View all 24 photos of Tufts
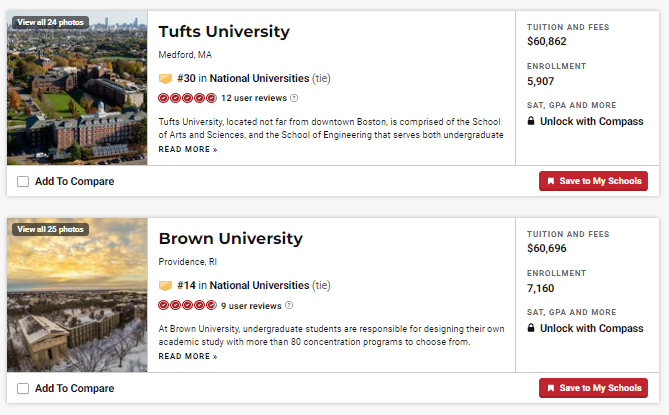 [50, 22]
